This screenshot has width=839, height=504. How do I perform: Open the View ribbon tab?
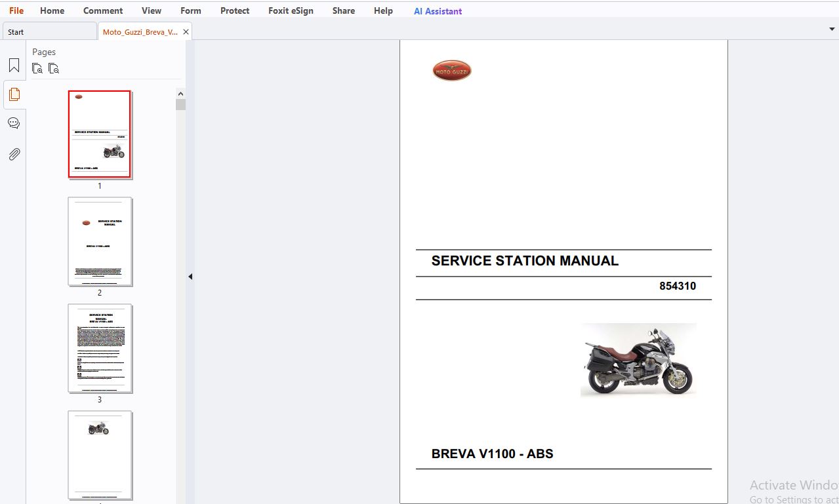click(152, 10)
